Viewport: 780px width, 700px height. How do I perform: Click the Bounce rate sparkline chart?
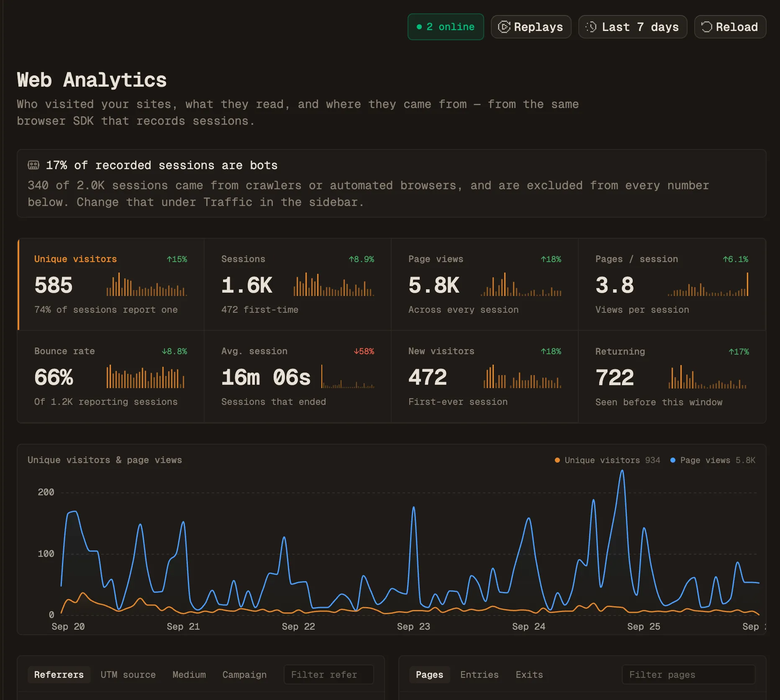click(x=145, y=376)
